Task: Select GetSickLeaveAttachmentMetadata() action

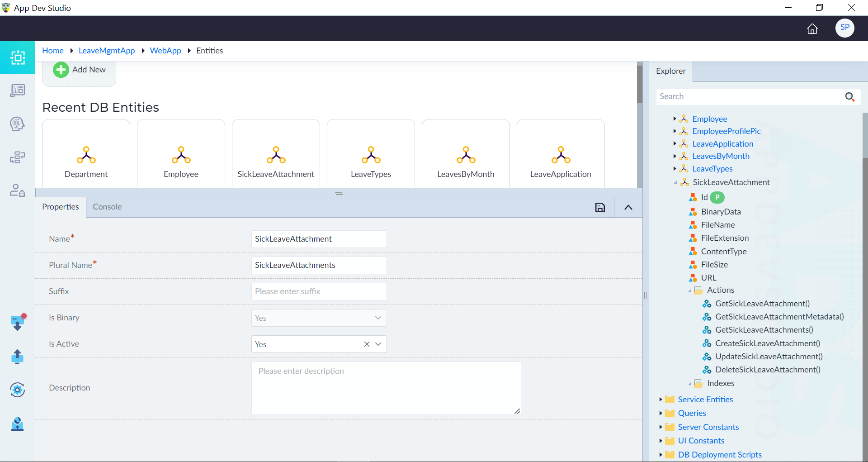Action: point(779,317)
